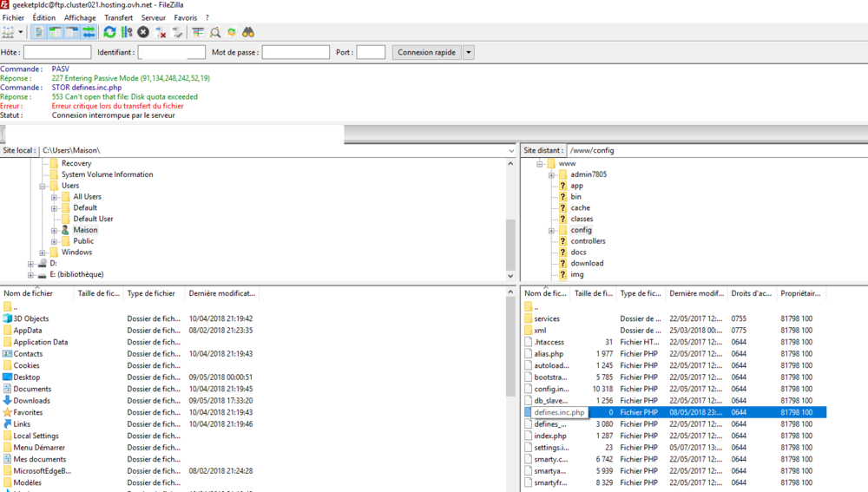Image resolution: width=868 pixels, height=492 pixels.
Task: Open the directory listing filters icon
Action: (198, 32)
